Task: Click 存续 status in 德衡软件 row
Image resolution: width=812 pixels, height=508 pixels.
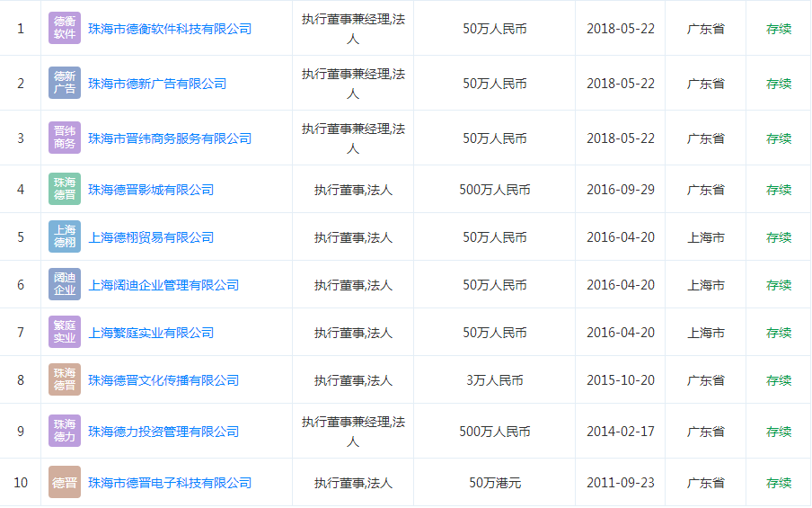Action: 779,29
